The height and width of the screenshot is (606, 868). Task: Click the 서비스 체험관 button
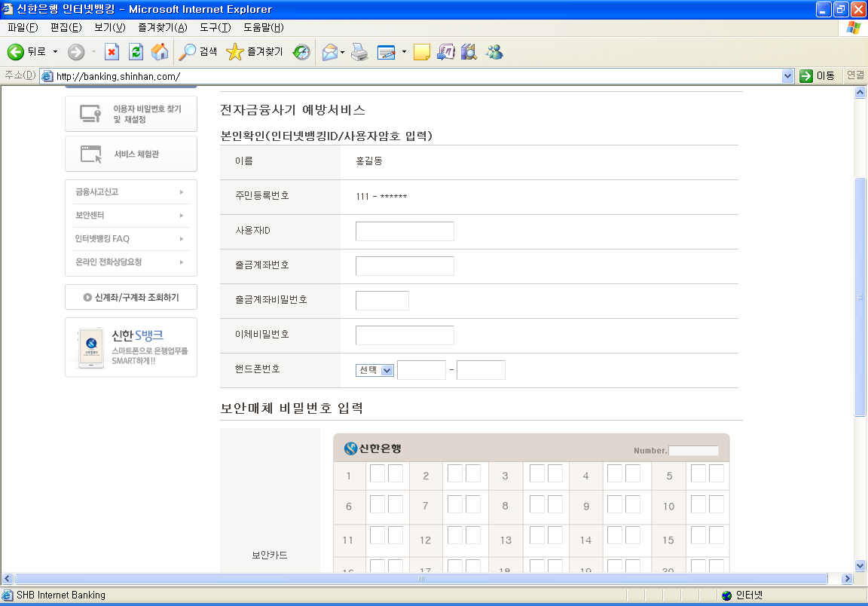point(131,154)
